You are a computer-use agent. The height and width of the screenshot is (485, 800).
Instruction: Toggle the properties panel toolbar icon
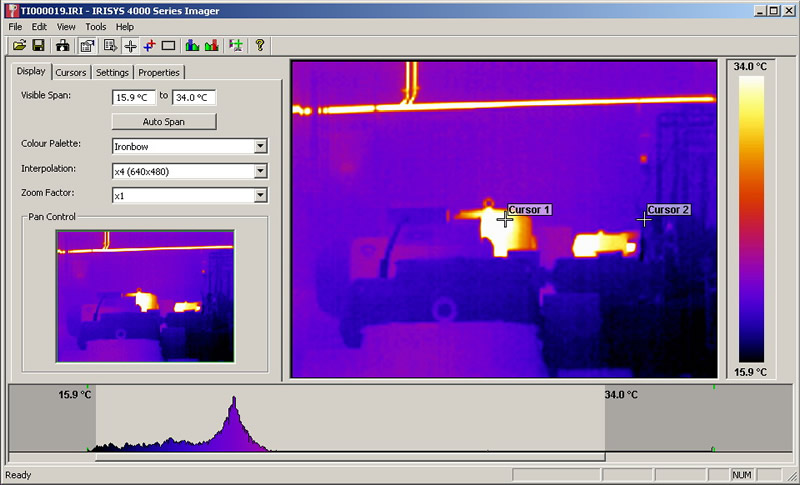(x=88, y=45)
